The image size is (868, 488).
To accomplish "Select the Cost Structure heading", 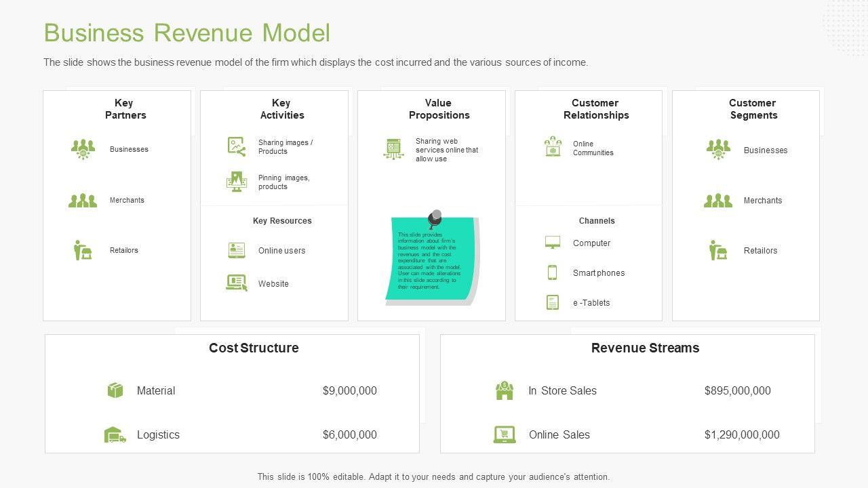I will 254,348.
